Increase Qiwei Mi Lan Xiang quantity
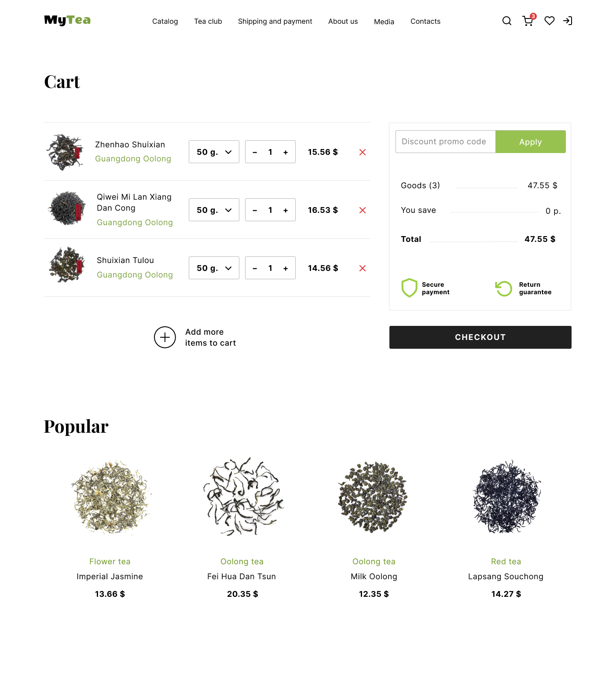This screenshot has height=683, width=616. pyautogui.click(x=286, y=210)
